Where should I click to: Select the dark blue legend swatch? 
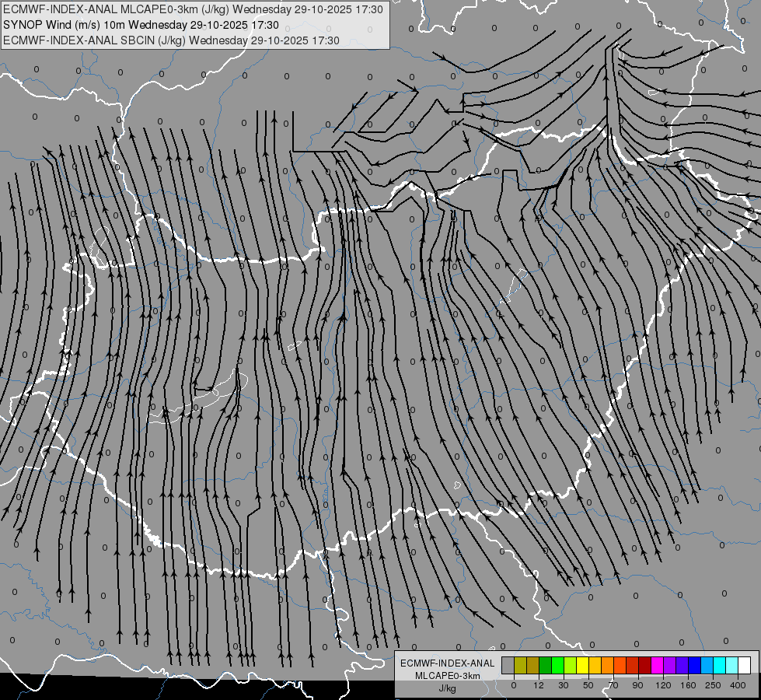(x=694, y=665)
